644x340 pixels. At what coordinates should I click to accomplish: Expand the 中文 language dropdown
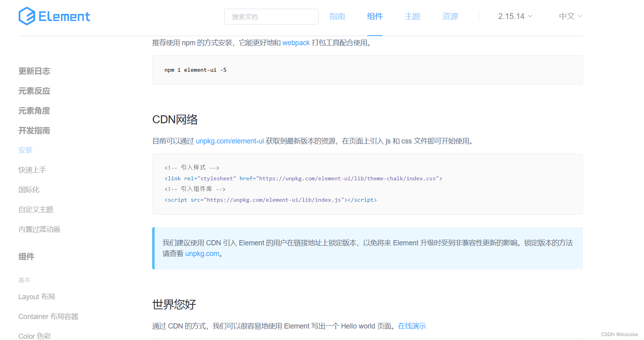tap(571, 16)
